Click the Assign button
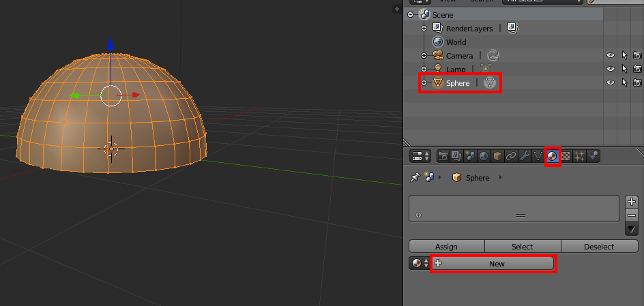The width and height of the screenshot is (644, 306). [x=446, y=247]
